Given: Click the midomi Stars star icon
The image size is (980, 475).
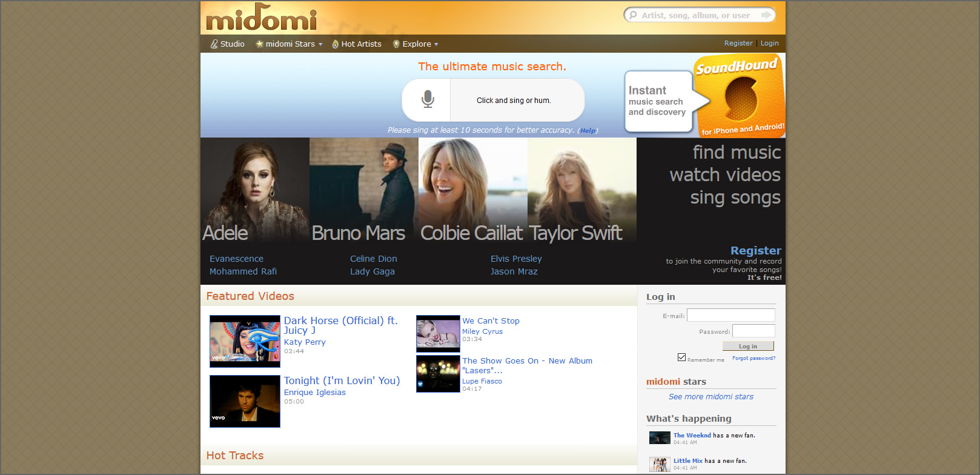Looking at the screenshot, I should (259, 44).
